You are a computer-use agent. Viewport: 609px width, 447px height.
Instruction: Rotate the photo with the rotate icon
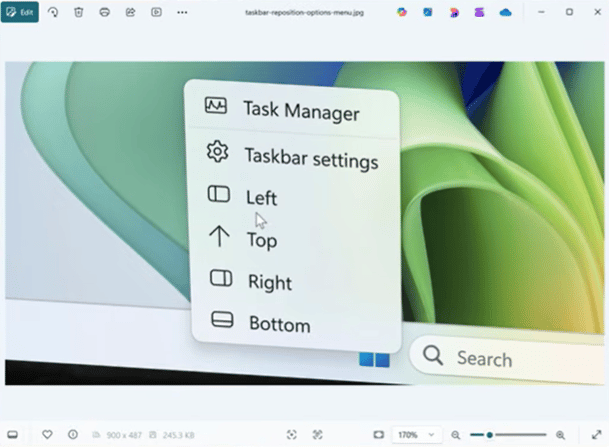(53, 12)
